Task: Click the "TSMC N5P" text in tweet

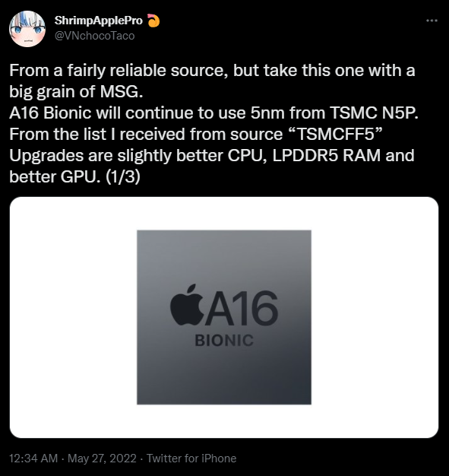Action: click(x=374, y=113)
